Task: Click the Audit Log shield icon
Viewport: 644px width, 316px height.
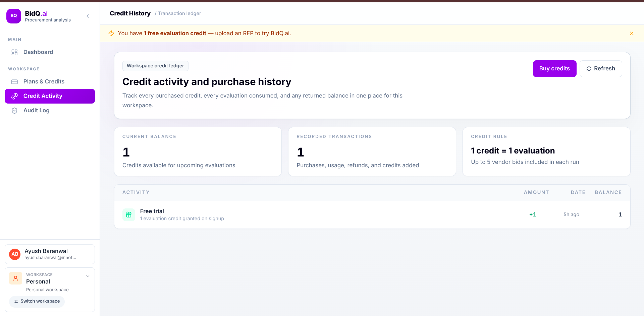Action: [14, 111]
